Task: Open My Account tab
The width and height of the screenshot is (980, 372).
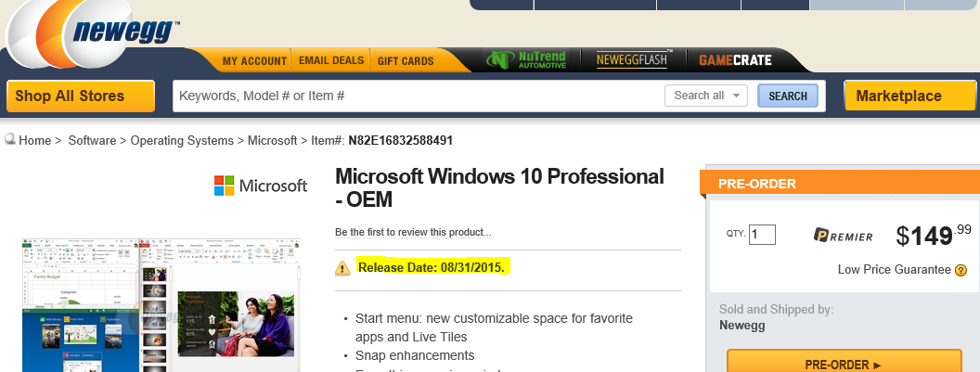Action: pyautogui.click(x=254, y=60)
